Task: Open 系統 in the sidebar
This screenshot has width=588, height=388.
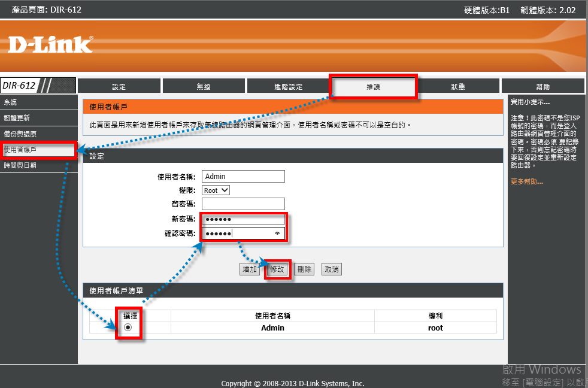Action: point(11,102)
